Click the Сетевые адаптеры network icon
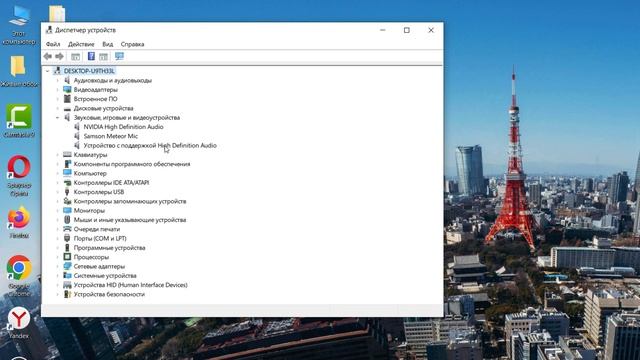Viewport: 640px width, 360px height. pos(67,266)
